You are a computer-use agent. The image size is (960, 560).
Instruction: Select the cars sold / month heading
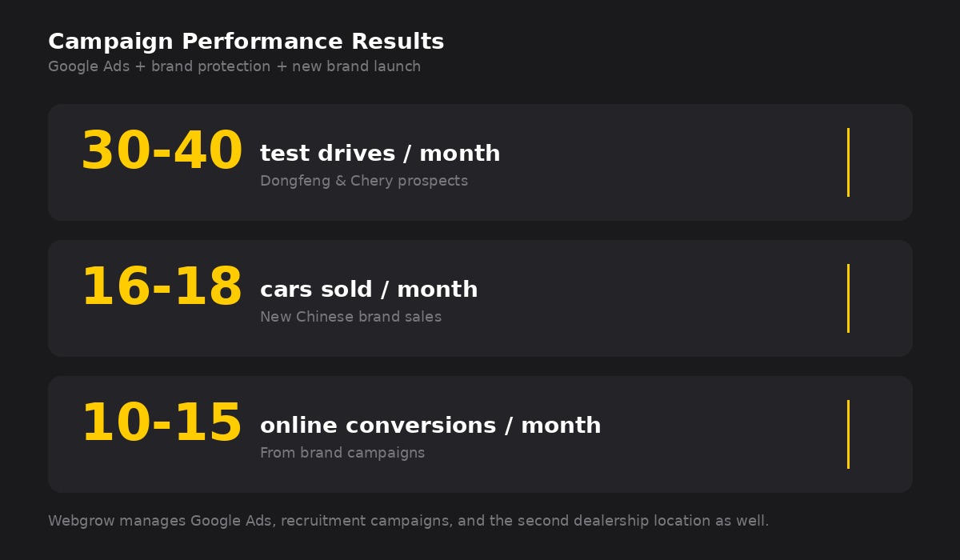click(x=369, y=290)
